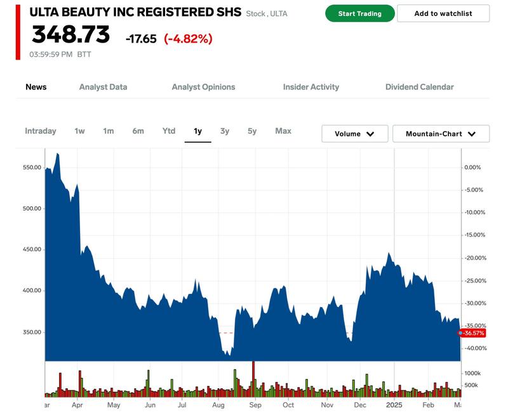The width and height of the screenshot is (508, 420).
Task: Choose the 3y chart range
Action: click(x=225, y=131)
